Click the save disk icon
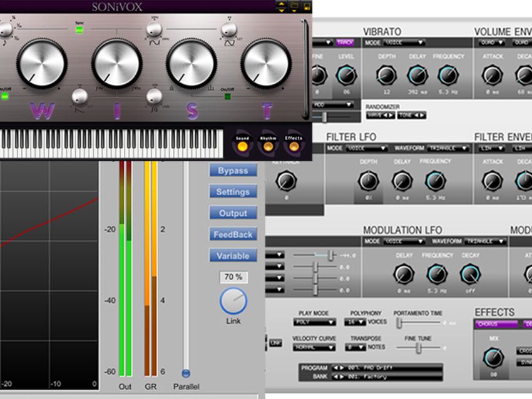The height and width of the screenshot is (399, 532). (x=308, y=7)
